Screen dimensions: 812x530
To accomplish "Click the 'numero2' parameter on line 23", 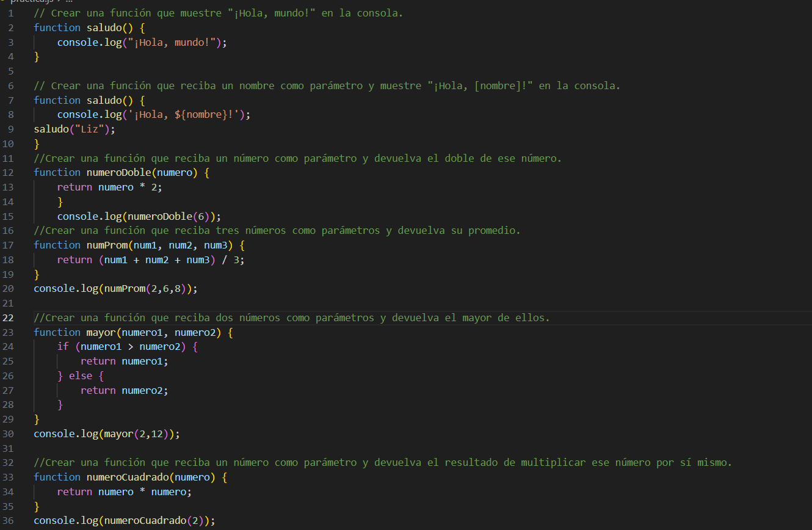I will (x=195, y=332).
